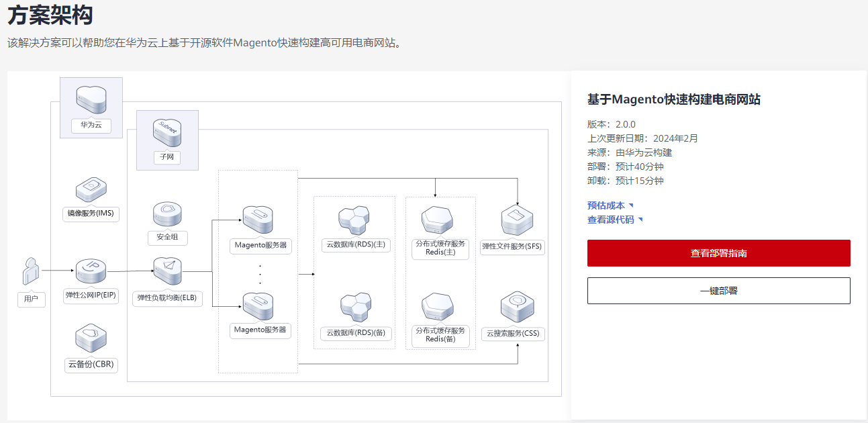Click the 版本：2.0.0 text
Screen dimensions: 868x423
pos(612,124)
